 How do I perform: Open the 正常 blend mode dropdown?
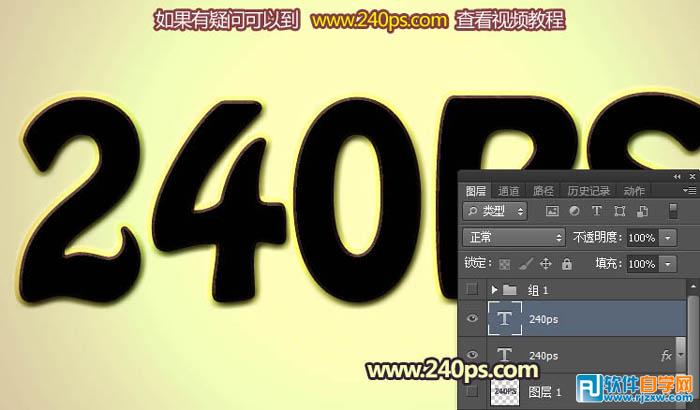pos(514,237)
